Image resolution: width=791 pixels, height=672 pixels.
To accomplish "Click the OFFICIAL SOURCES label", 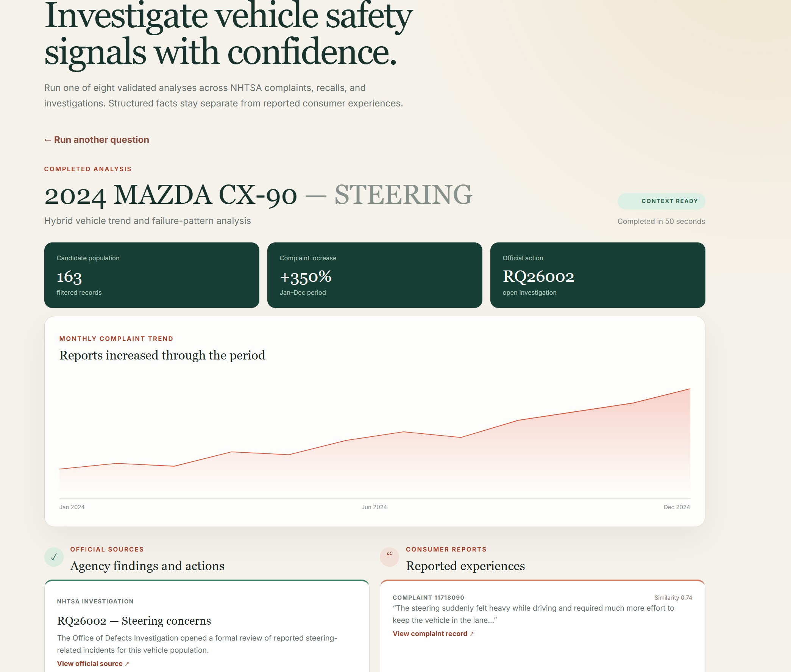I will (107, 549).
